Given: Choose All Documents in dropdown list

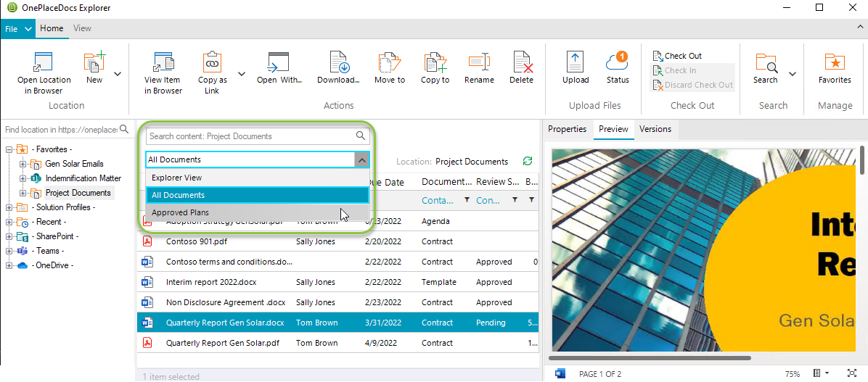Looking at the screenshot, I should pyautogui.click(x=258, y=195).
